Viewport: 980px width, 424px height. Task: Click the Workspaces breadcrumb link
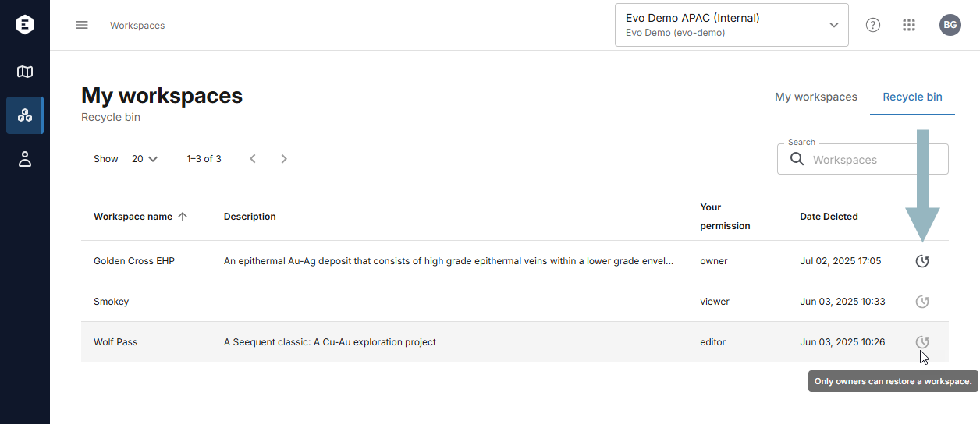click(x=137, y=26)
